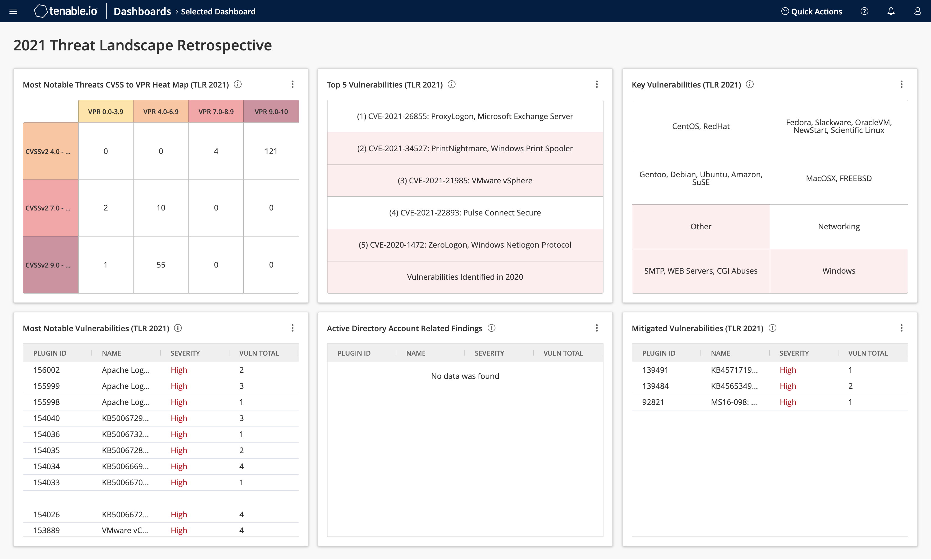Select CVSSv2 9.0 row header

51,265
